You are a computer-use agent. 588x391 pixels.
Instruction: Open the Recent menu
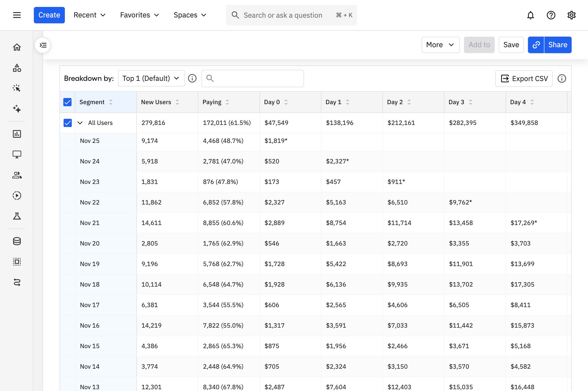89,15
